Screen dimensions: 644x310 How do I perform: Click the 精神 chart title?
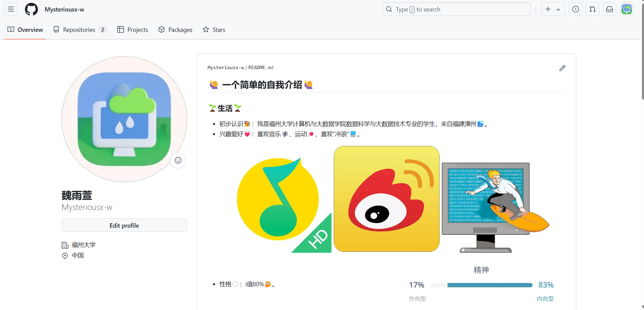pyautogui.click(x=481, y=270)
